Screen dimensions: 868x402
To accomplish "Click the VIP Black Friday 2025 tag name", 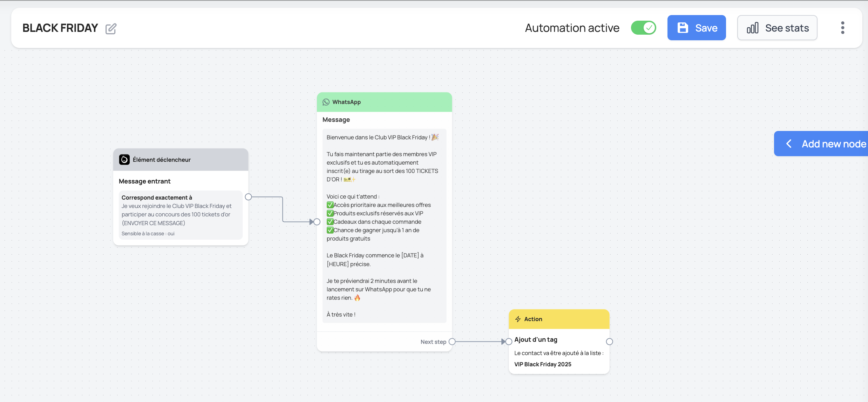I will pos(543,364).
